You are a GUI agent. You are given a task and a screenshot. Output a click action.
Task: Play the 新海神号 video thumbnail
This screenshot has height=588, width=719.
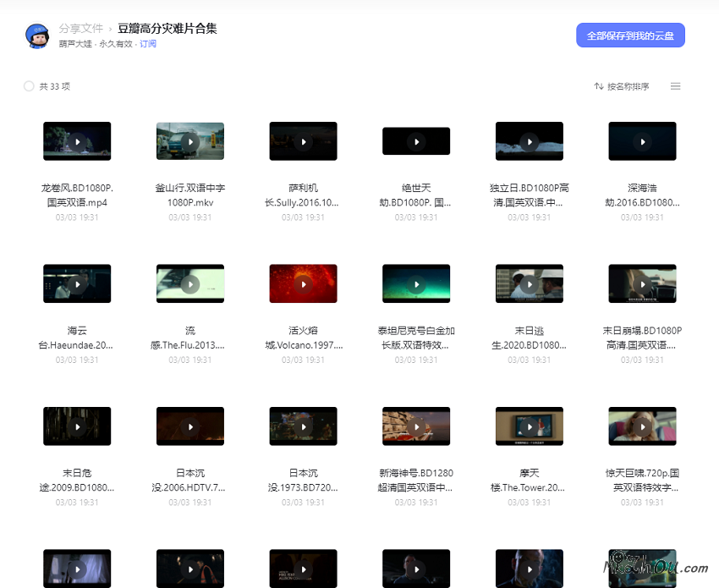416,426
